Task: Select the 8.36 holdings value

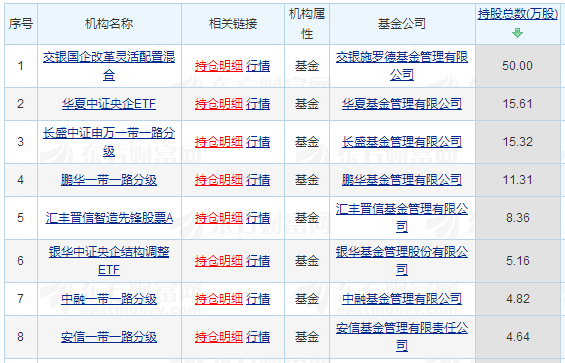Action: tap(518, 218)
